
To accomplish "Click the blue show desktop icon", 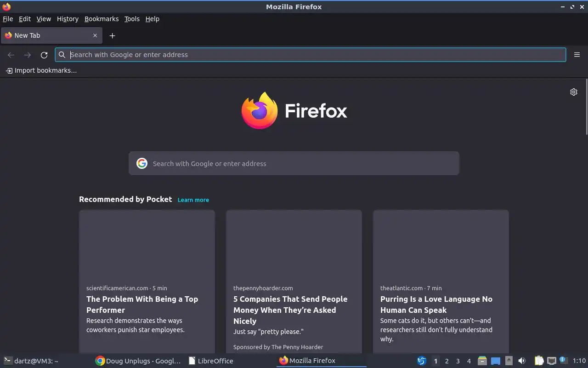I will (x=496, y=361).
